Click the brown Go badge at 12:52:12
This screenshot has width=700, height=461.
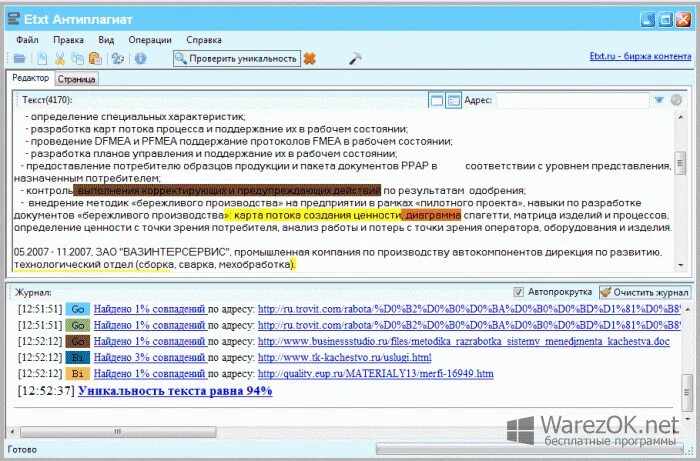point(78,341)
